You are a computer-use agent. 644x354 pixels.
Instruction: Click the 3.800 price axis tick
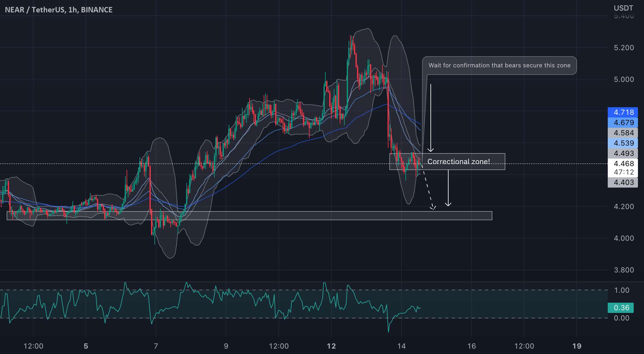point(624,270)
